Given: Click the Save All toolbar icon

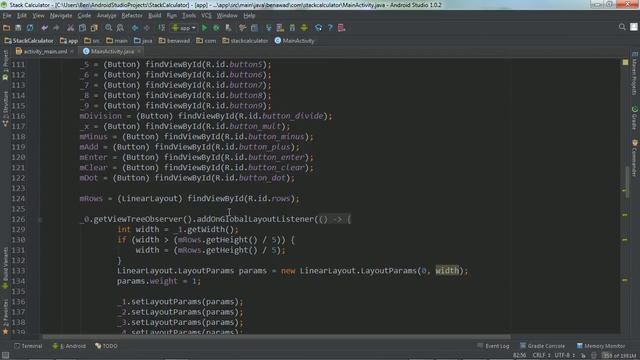Looking at the screenshot, I should 18,28.
